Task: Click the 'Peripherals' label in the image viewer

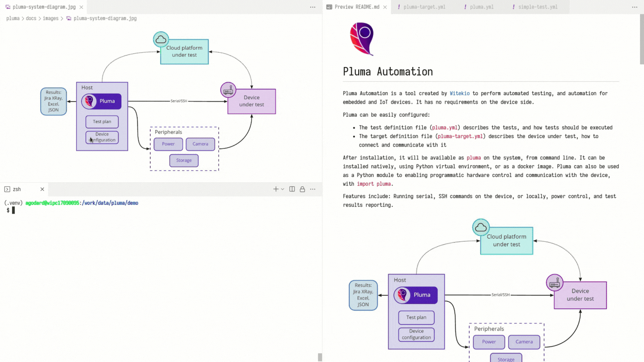Action: click(x=169, y=132)
